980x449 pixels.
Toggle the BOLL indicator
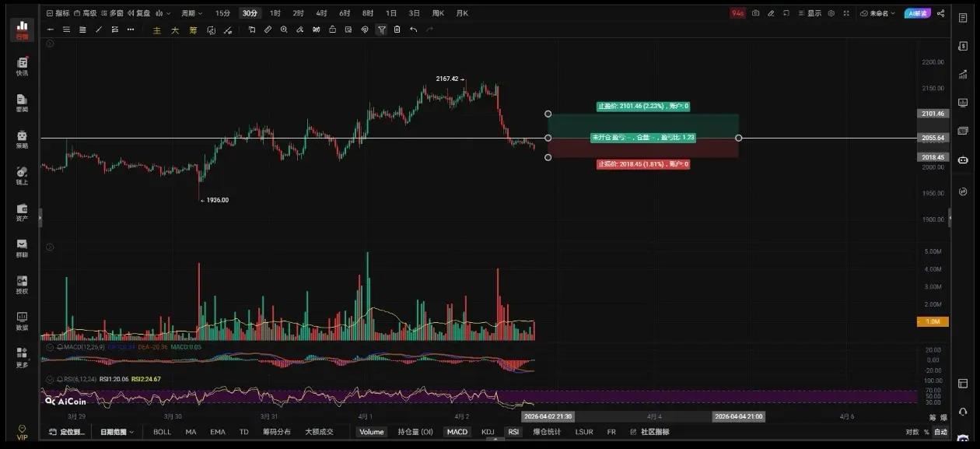point(162,431)
